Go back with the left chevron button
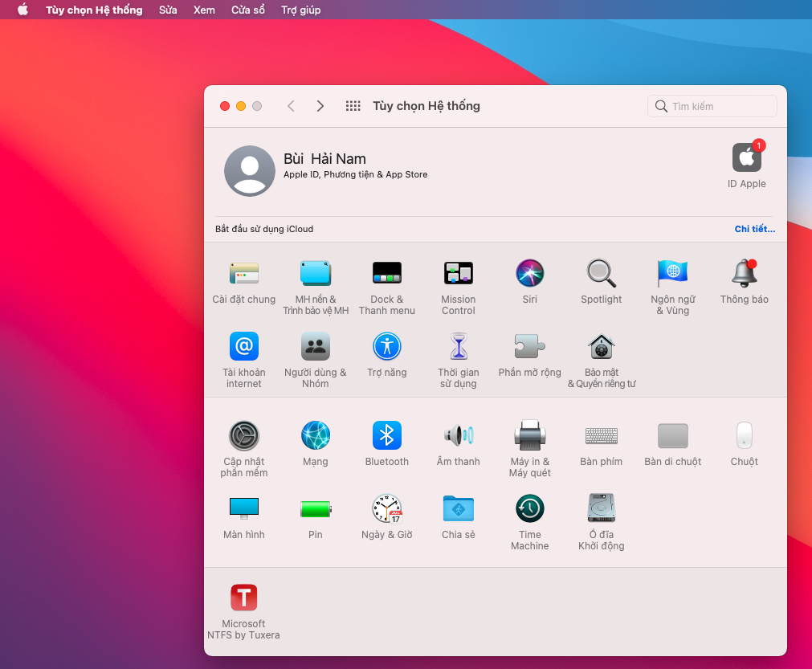The image size is (812, 669). [x=291, y=106]
